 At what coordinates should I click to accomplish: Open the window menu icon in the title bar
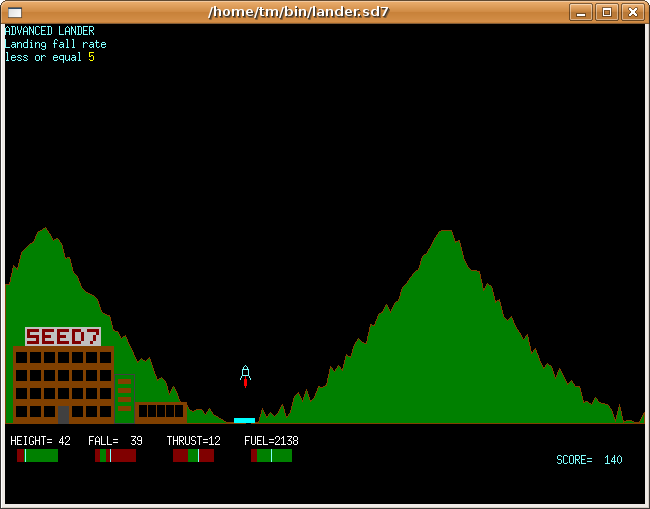pos(15,12)
